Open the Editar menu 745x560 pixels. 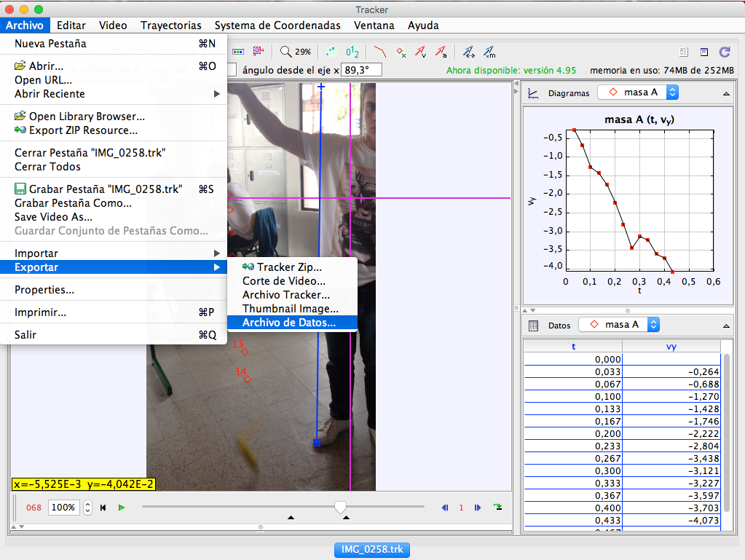point(71,25)
